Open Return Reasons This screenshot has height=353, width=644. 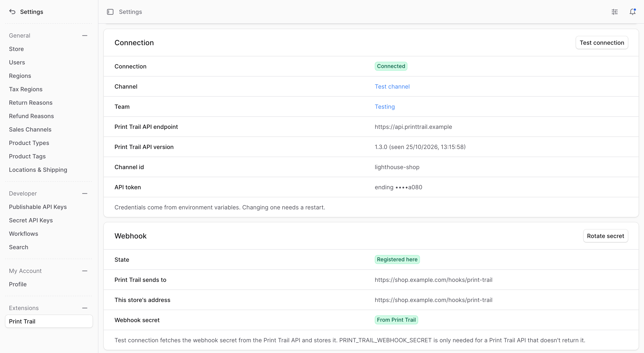click(x=49, y=103)
